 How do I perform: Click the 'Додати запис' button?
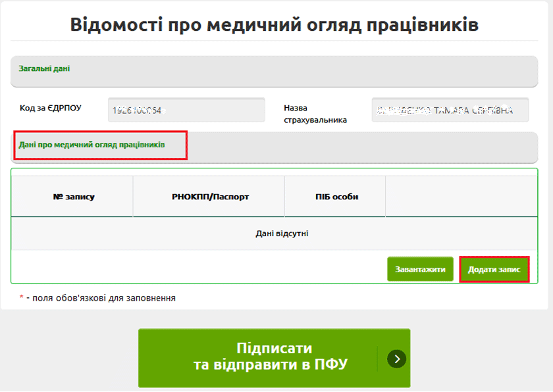point(494,270)
